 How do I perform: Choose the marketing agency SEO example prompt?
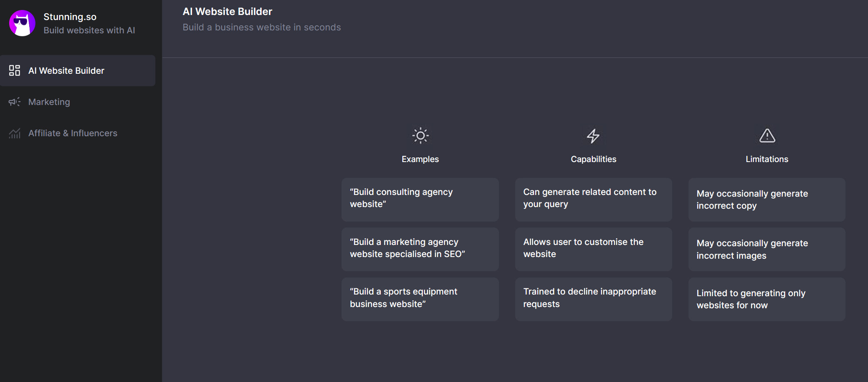pyautogui.click(x=420, y=248)
